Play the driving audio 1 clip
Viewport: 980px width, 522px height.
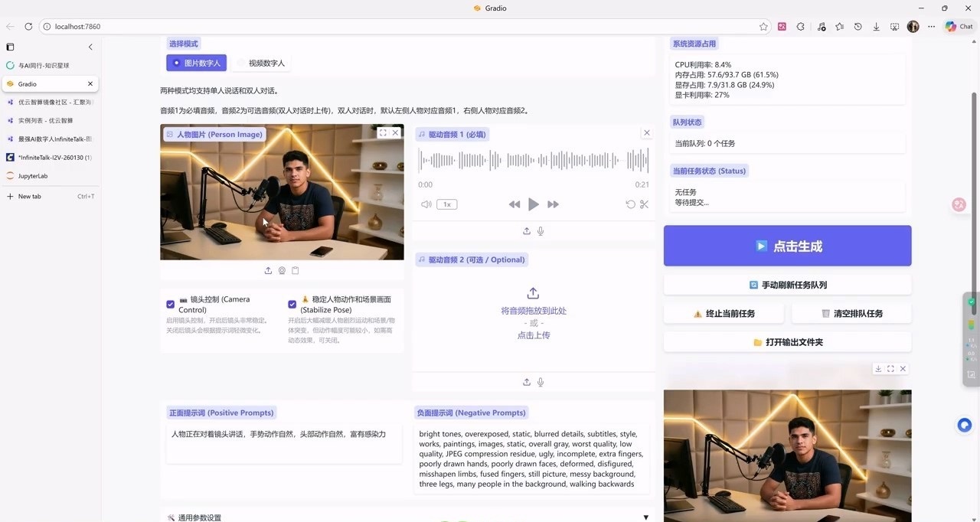click(x=534, y=204)
